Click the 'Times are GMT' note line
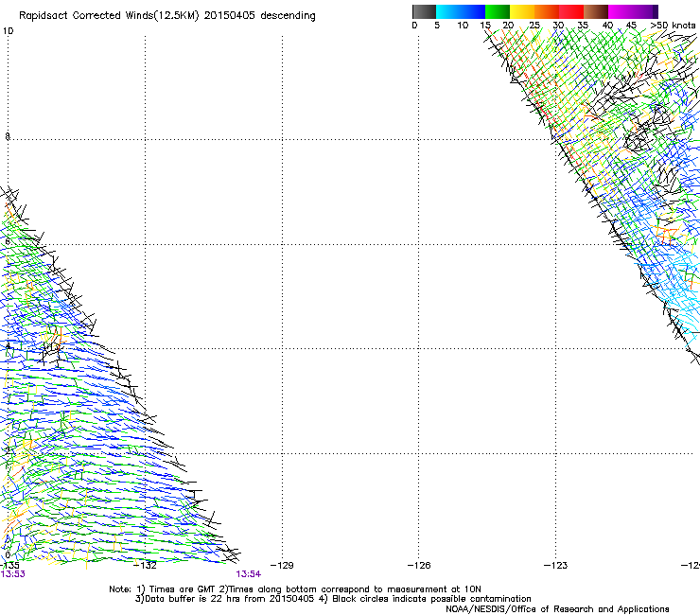This screenshot has width=700, height=615. (295, 589)
